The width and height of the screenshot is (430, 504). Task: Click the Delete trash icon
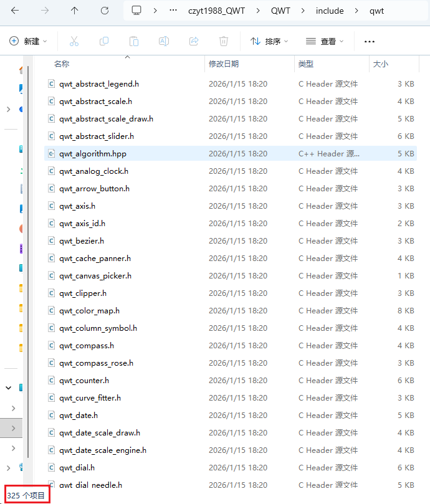click(224, 41)
